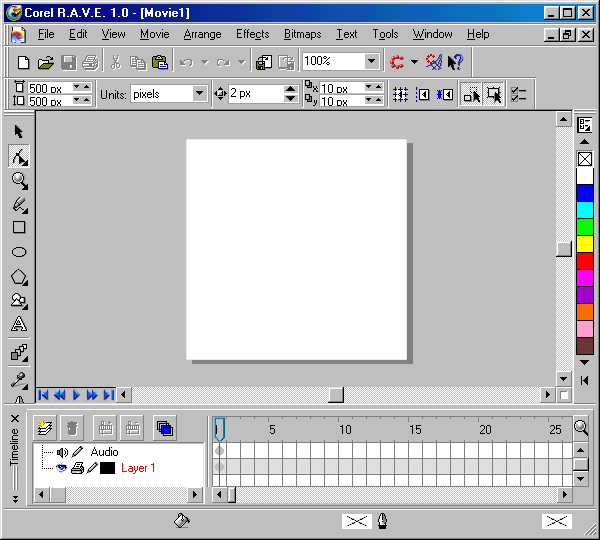Select the Text tool
This screenshot has height=540, width=600.
click(19, 325)
